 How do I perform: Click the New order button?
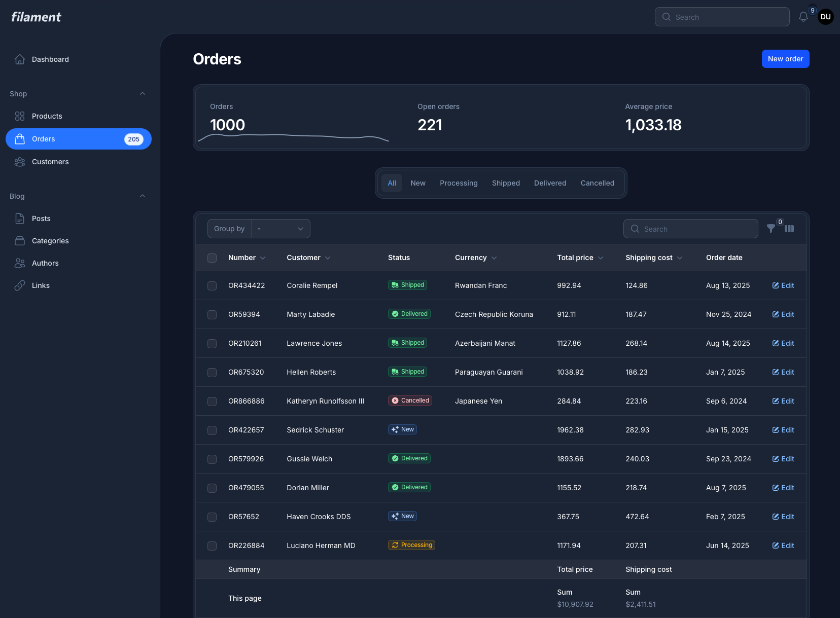785,59
